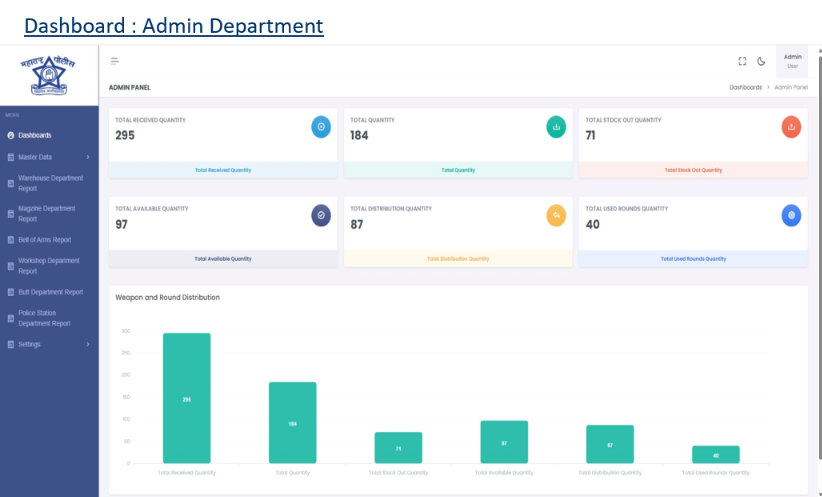Click Total Available Quantity footer link
The height and width of the screenshot is (497, 822).
point(223,259)
